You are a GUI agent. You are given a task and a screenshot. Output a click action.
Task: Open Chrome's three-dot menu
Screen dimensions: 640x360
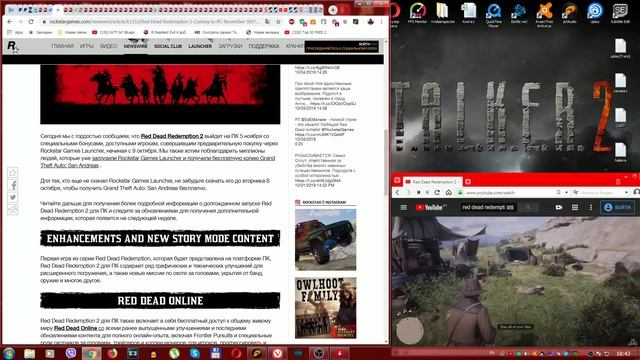[x=382, y=22]
